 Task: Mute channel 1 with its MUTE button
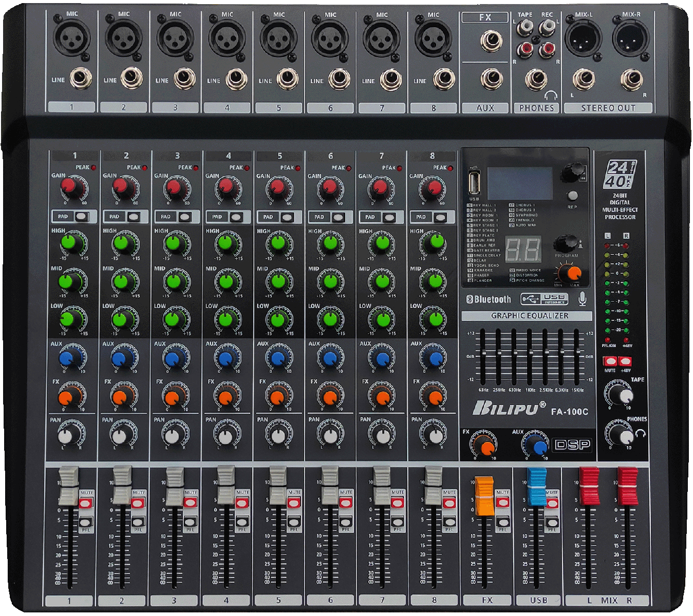86,503
